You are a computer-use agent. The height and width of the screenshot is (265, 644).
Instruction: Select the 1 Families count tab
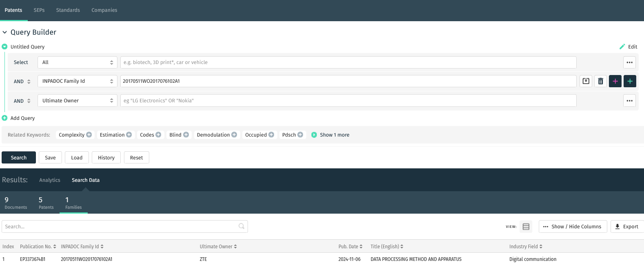click(73, 203)
